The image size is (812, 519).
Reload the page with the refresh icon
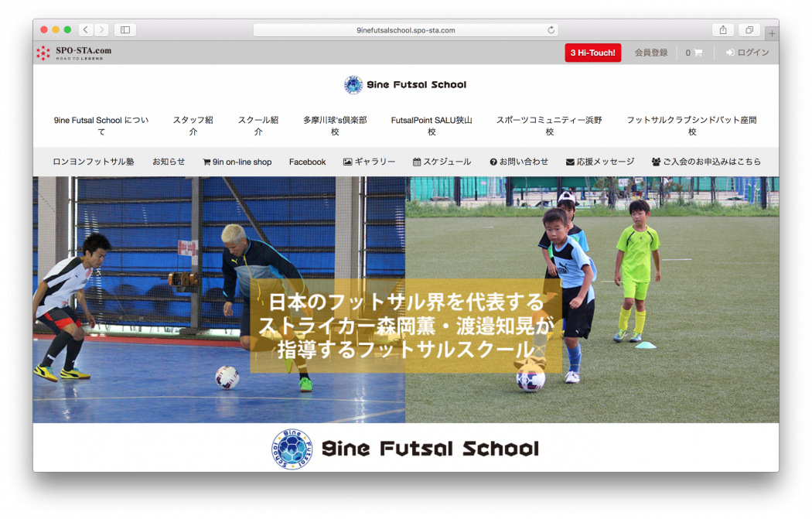click(551, 30)
